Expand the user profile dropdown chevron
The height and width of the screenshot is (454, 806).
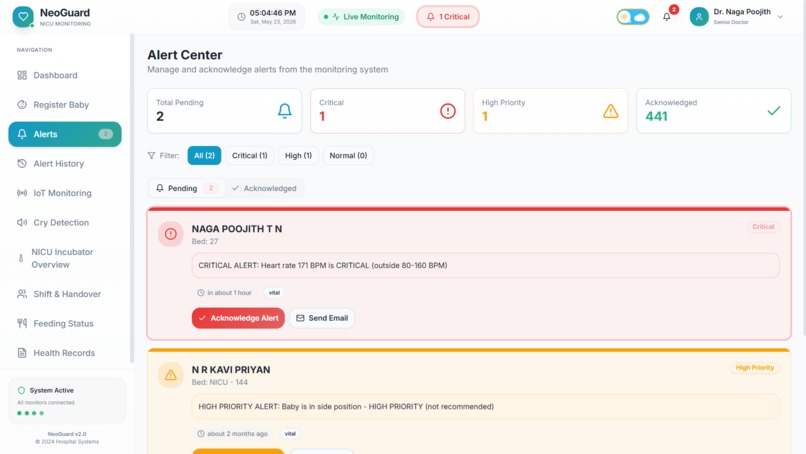point(780,17)
